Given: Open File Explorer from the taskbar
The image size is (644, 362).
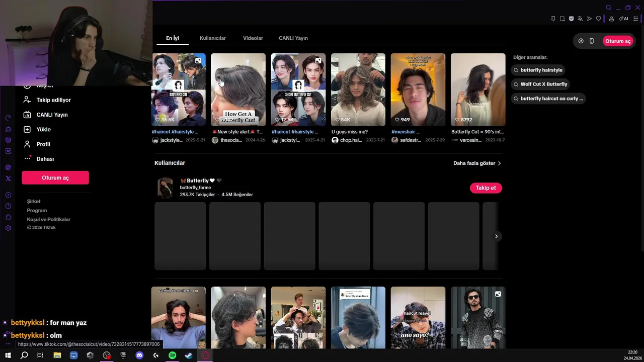Looking at the screenshot, I should (57, 355).
